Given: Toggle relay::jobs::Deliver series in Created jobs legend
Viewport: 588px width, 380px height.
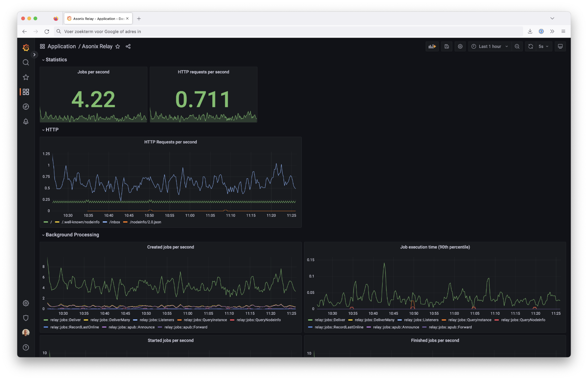Looking at the screenshot, I should [65, 320].
